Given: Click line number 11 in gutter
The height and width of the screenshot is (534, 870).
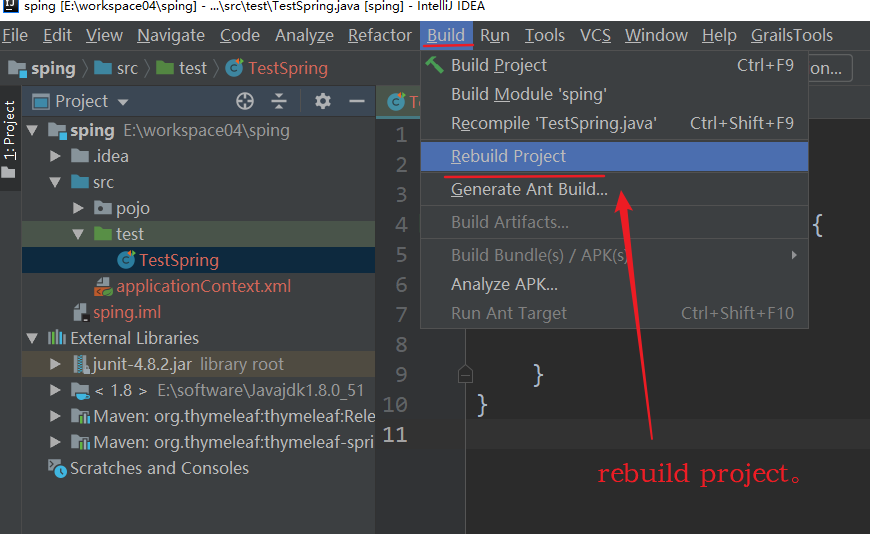Looking at the screenshot, I should coord(395,434).
